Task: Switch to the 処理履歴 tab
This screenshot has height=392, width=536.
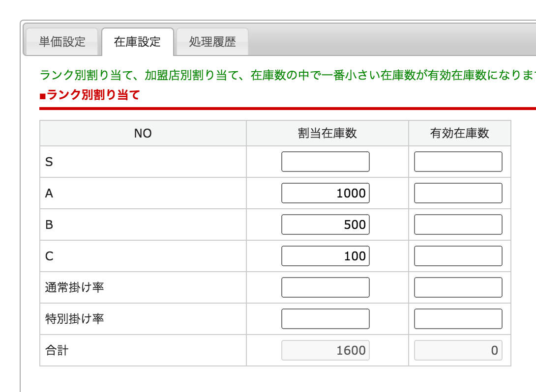Action: 212,42
